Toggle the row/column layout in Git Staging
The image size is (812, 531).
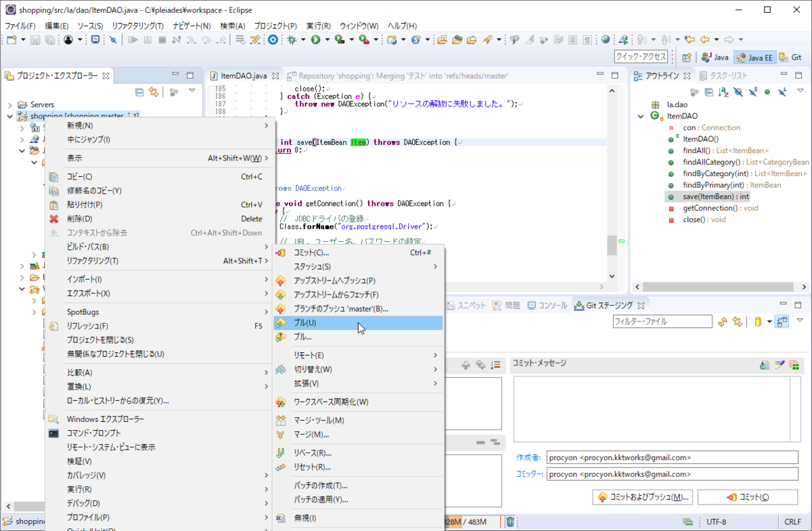tap(782, 321)
